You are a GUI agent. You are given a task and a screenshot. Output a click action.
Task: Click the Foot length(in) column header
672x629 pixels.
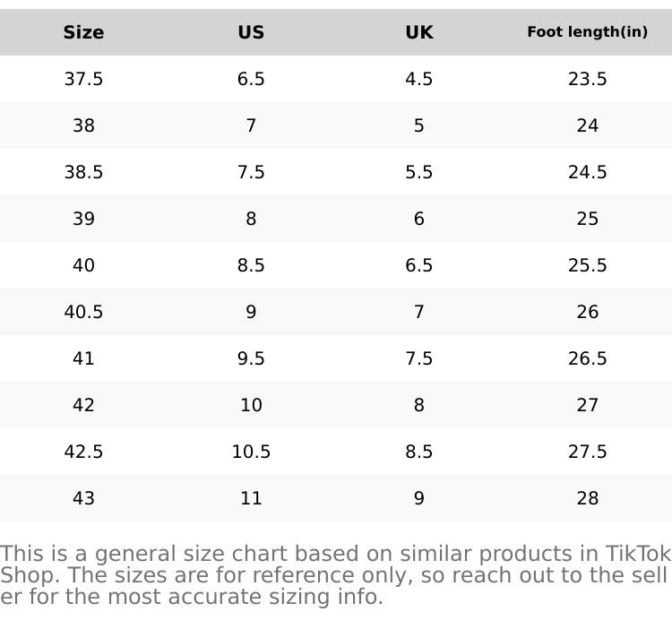pyautogui.click(x=587, y=32)
